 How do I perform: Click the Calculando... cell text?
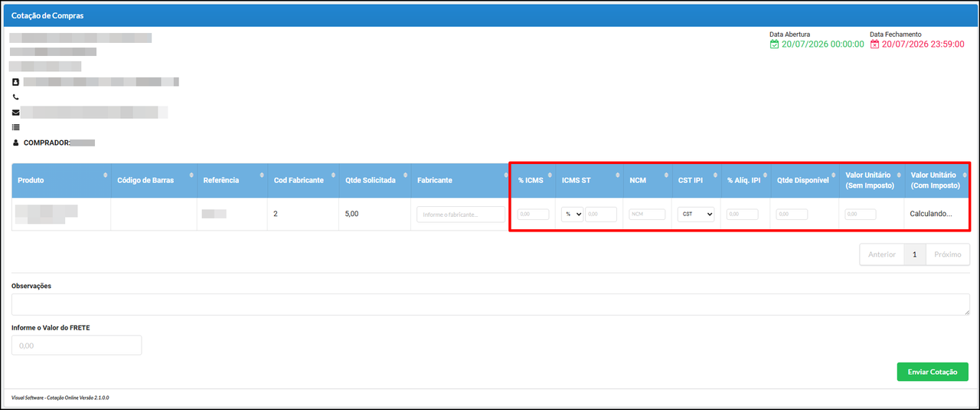[x=931, y=214]
